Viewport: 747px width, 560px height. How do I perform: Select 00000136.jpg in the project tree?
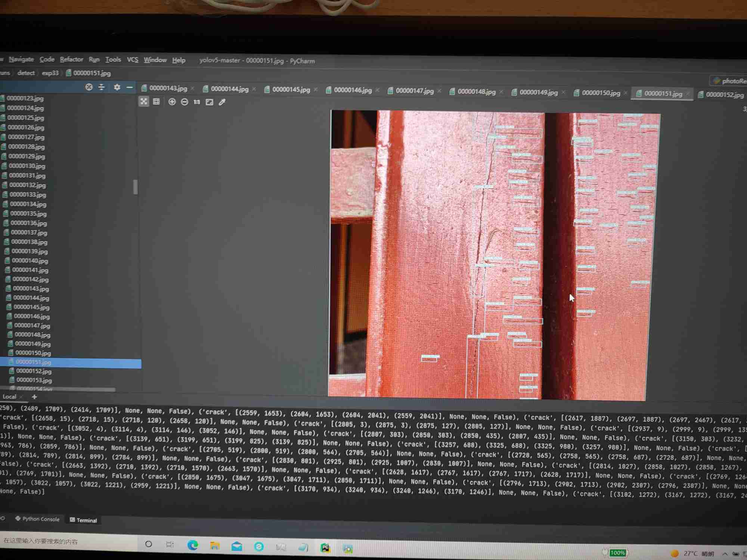tap(29, 223)
